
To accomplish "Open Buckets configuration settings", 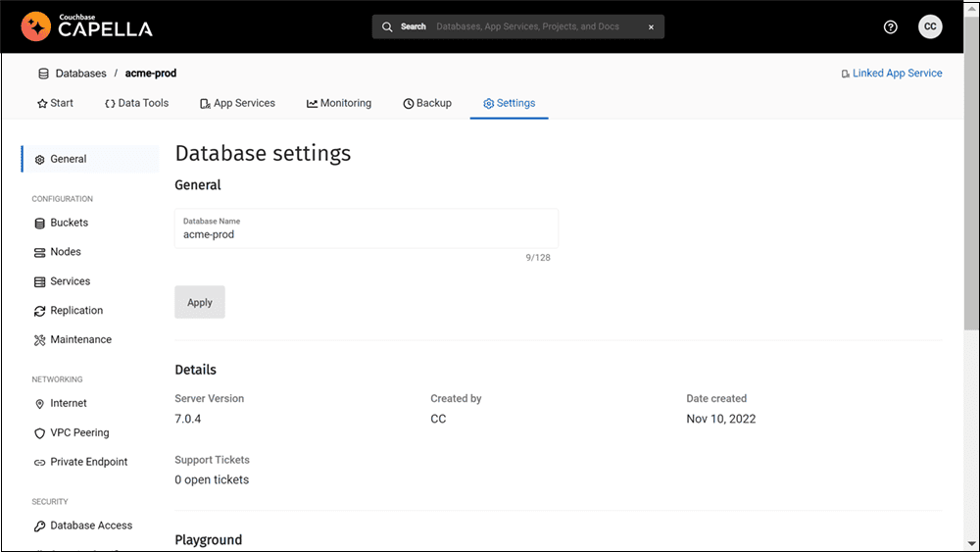I will click(x=69, y=223).
